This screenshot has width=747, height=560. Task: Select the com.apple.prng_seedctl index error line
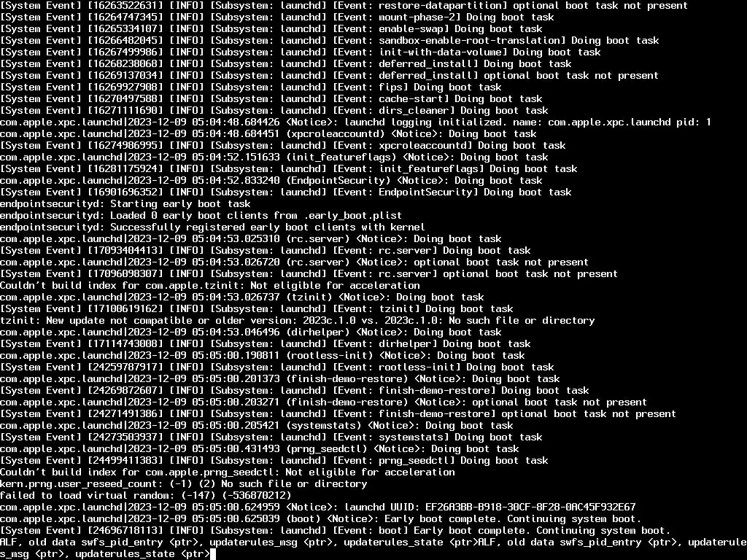pos(228,472)
